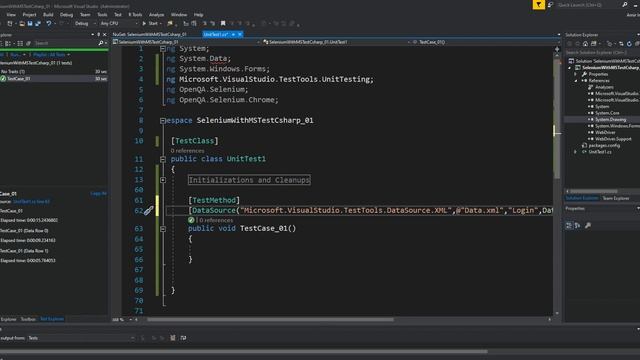Collapse the UnitTest1 class at line 11
This screenshot has width=640, height=360.
coord(163,159)
